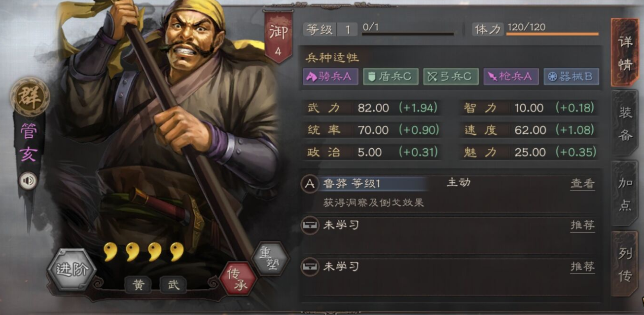Image resolution: width=644 pixels, height=315 pixels.
Task: Open the 列传 tab
Action: coord(625,264)
